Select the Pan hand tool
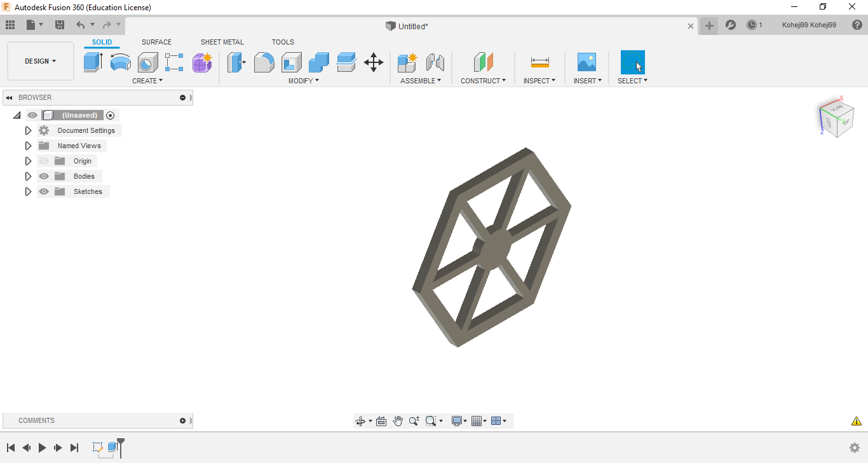 (x=398, y=421)
